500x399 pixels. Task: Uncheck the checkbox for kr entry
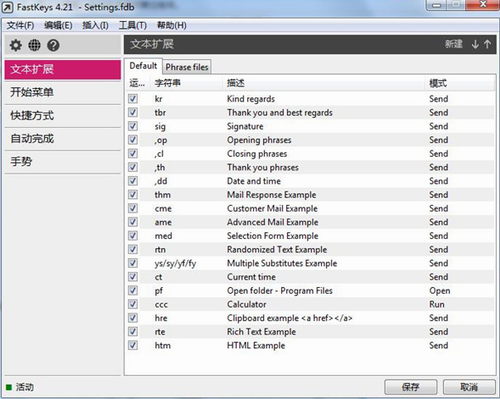tap(133, 99)
